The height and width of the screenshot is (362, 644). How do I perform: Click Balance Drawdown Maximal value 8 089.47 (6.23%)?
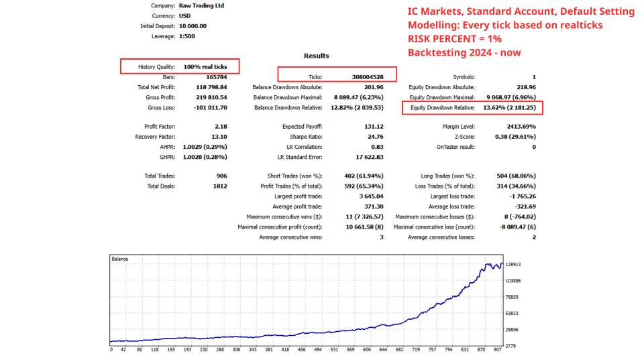358,98
